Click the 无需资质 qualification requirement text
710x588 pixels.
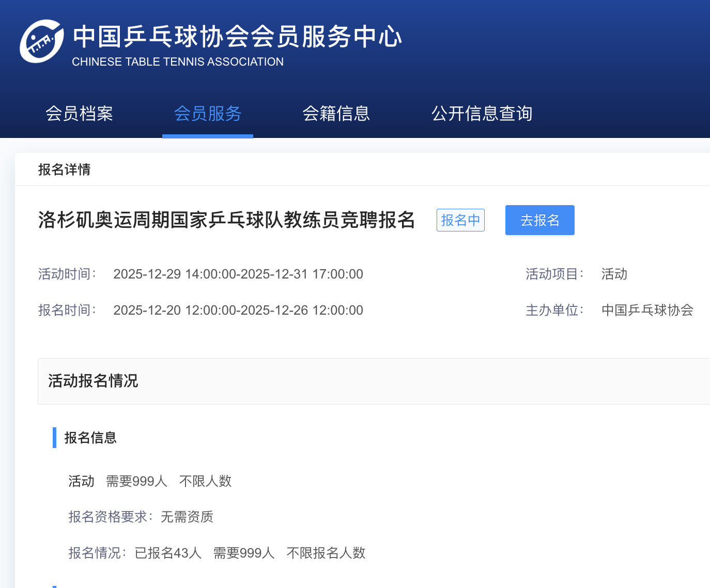click(187, 517)
